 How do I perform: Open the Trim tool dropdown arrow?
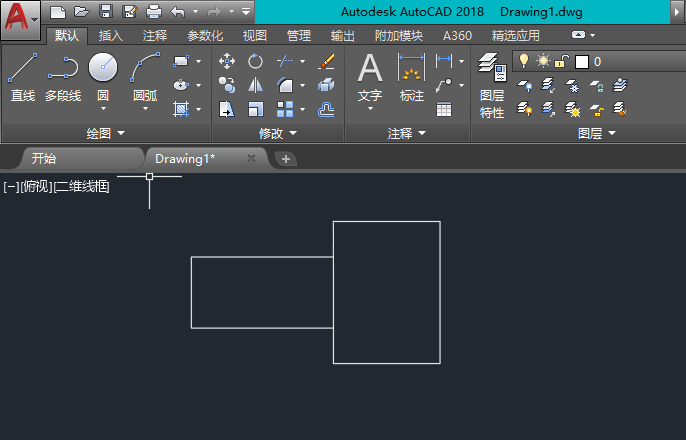(x=302, y=61)
